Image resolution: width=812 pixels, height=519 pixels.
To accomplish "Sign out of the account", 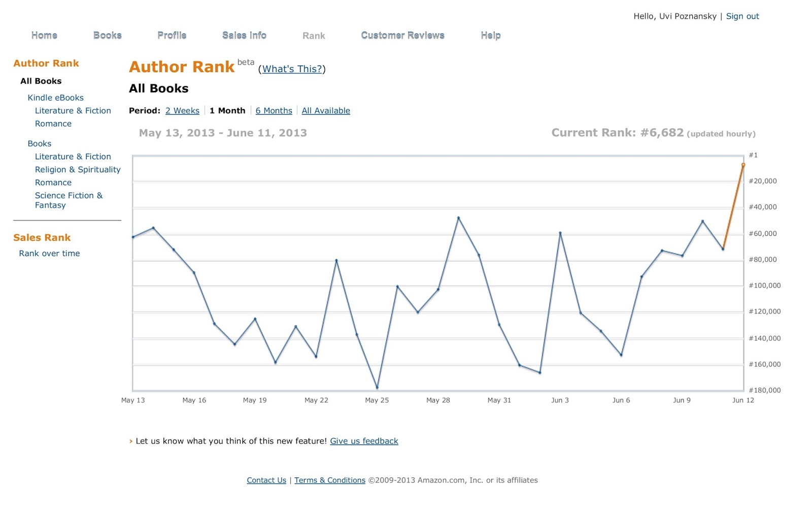I will [x=742, y=16].
